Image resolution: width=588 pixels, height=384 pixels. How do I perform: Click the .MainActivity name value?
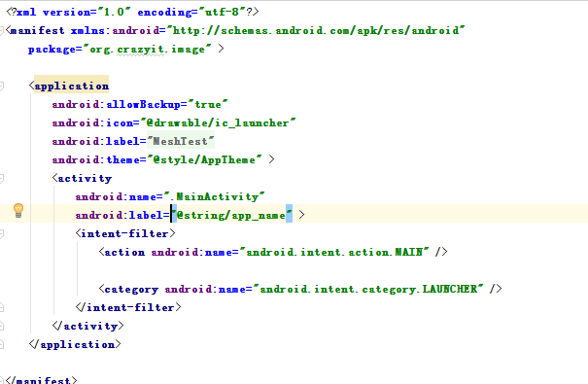click(x=214, y=197)
